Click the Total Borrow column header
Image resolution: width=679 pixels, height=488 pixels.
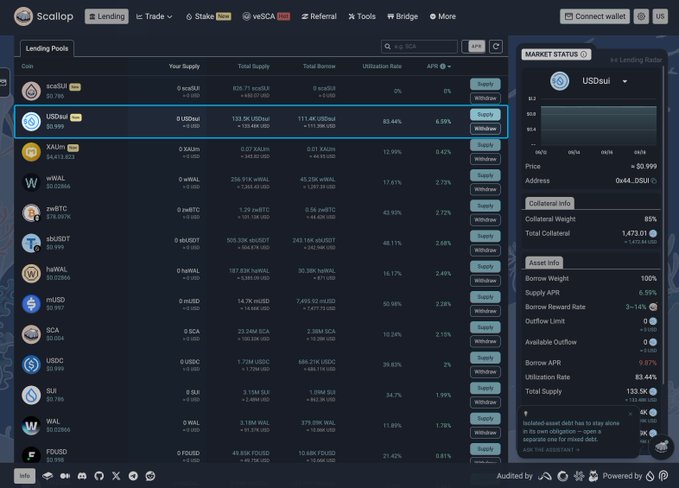[319, 66]
